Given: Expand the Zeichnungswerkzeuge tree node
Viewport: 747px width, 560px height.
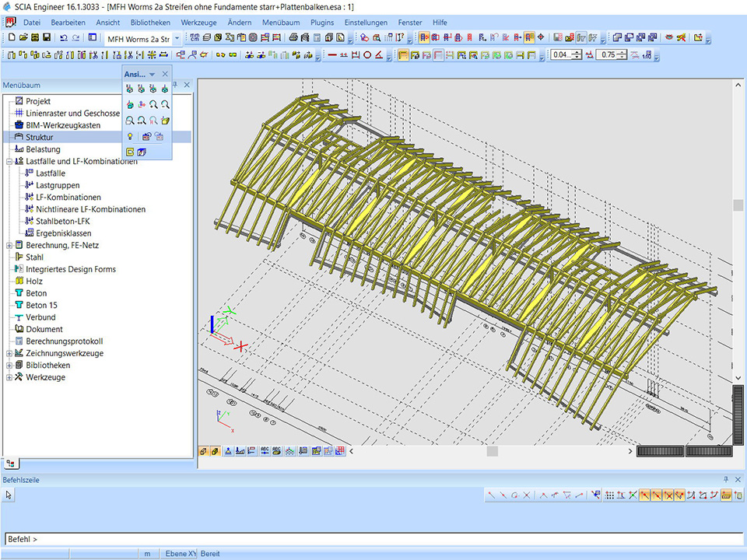Looking at the screenshot, I should 9,353.
